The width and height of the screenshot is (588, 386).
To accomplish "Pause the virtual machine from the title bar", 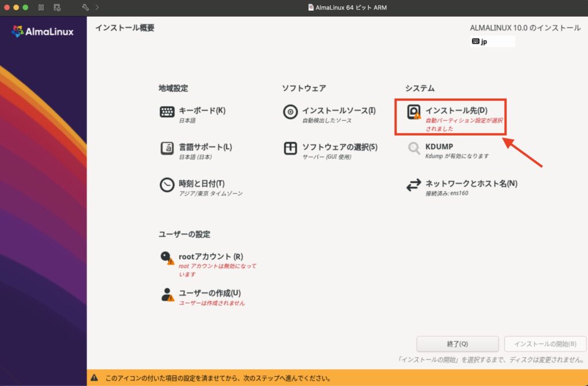I will tap(41, 7).
